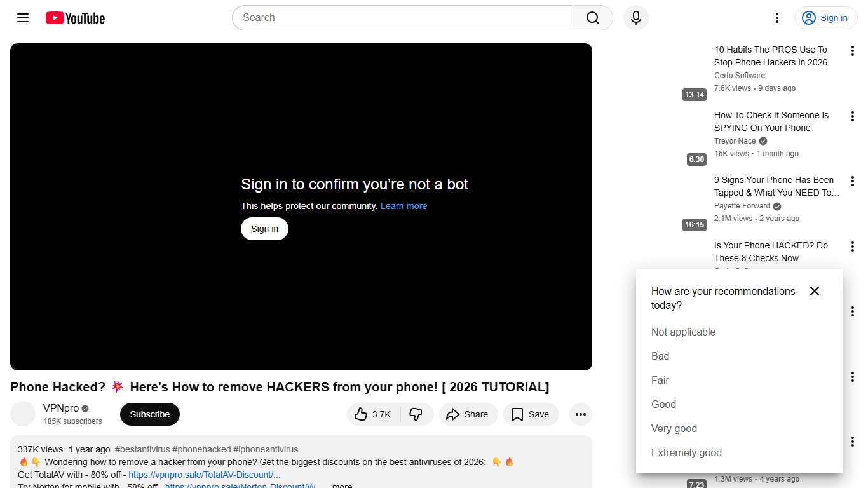The height and width of the screenshot is (488, 868).
Task: Click the search magnifier icon
Action: point(591,18)
